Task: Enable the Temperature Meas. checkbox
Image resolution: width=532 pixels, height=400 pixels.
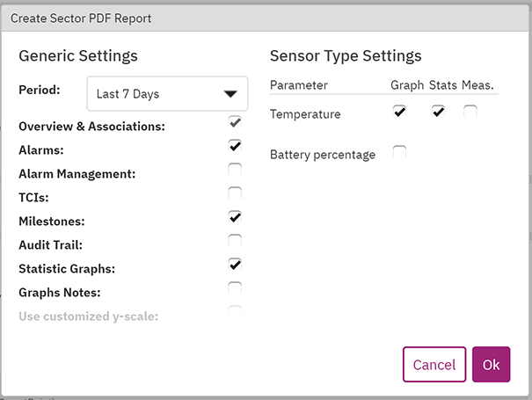Action: 470,112
